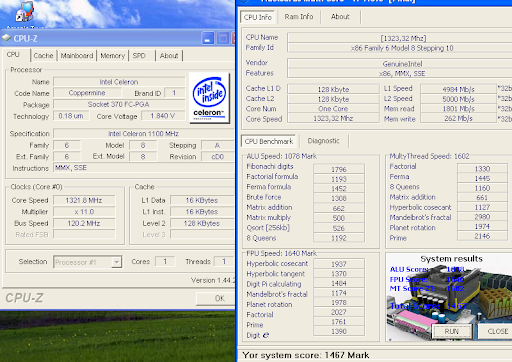512x362 pixels.
Task: Click the Intel Celeron 1100 MHz specification
Action: 143,134
